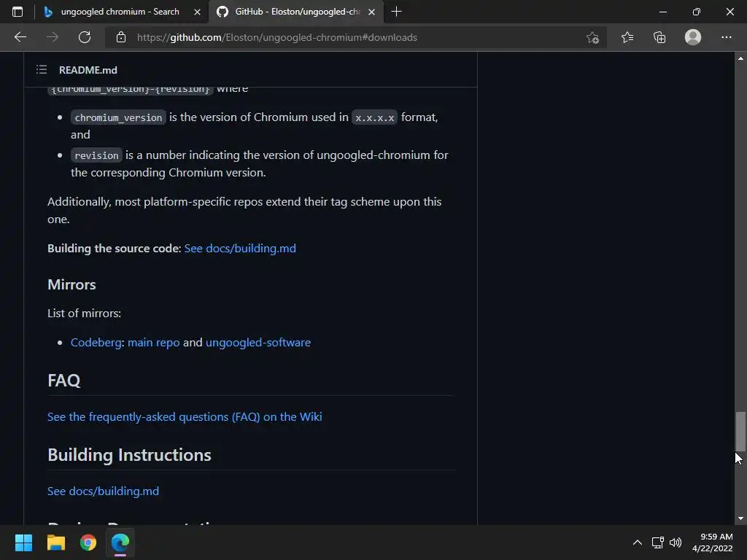
Task: Click the x.x.x.x format code
Action: coord(374,117)
